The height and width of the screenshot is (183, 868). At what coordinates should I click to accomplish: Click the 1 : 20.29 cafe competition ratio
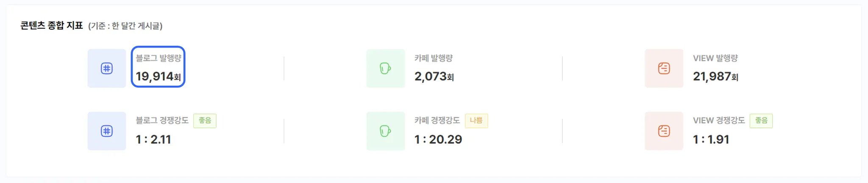[x=438, y=139]
